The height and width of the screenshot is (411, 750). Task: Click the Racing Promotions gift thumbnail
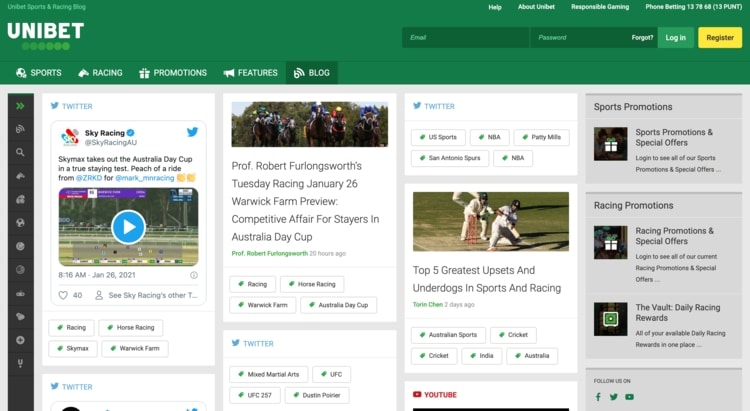tap(610, 242)
